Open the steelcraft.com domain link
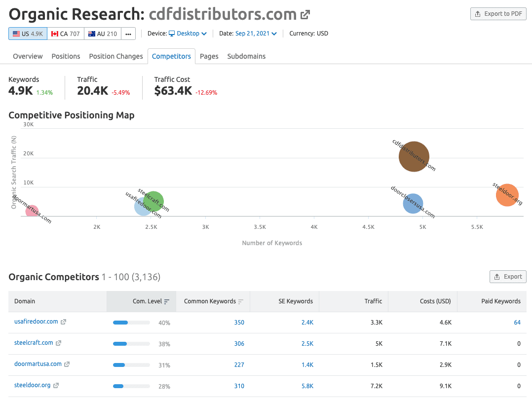Screen dimensions: 532x399 point(34,343)
